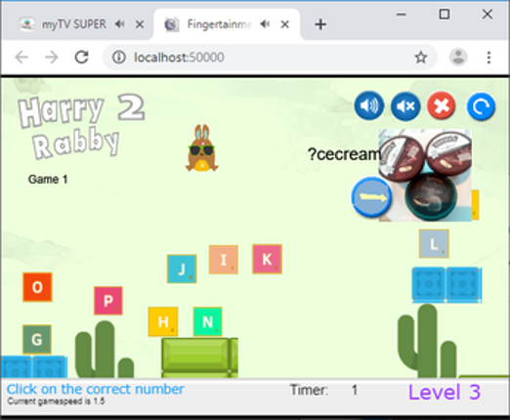The height and width of the screenshot is (420, 510).
Task: Click 'Current gamespeed is 1.5' text
Action: point(56,401)
